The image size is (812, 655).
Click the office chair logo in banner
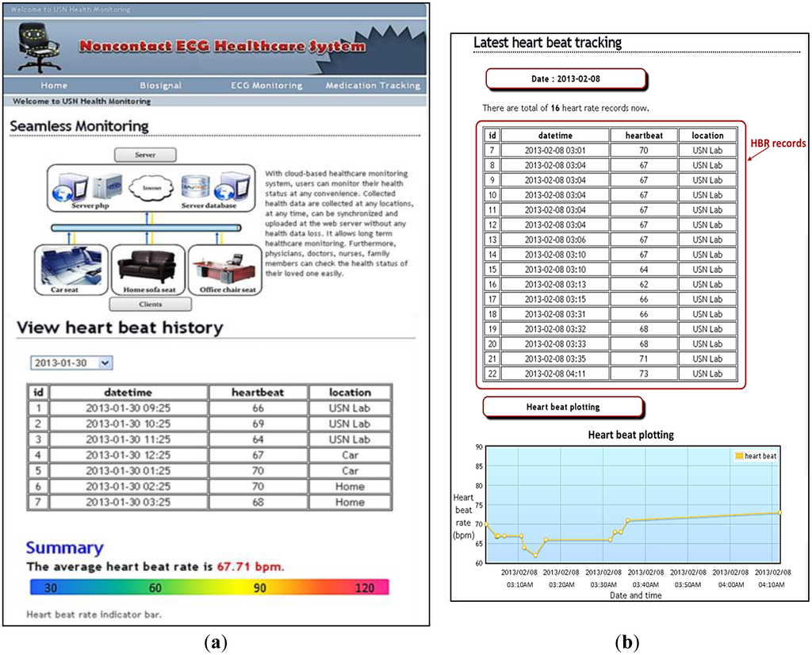click(38, 46)
